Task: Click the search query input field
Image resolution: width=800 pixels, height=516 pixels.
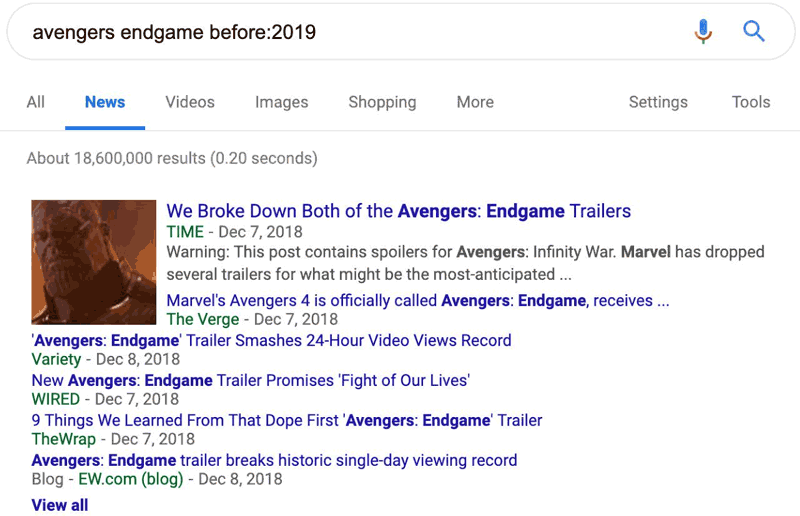Action: click(340, 32)
